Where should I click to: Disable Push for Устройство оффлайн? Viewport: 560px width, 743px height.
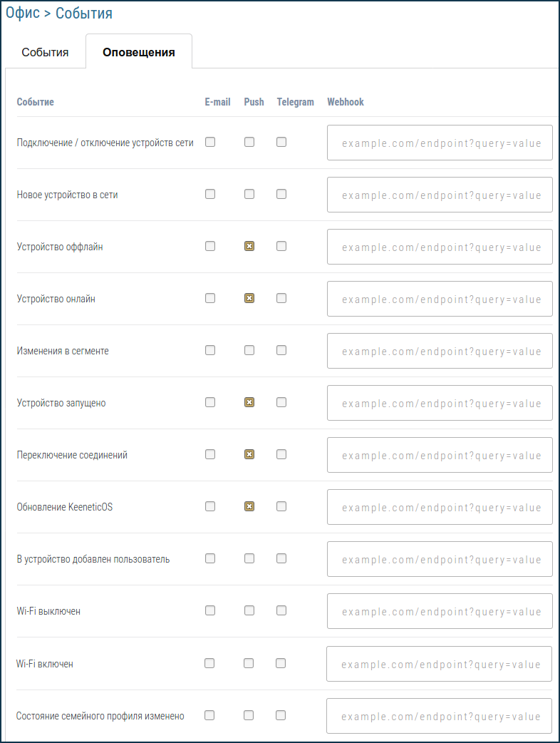[x=249, y=245]
